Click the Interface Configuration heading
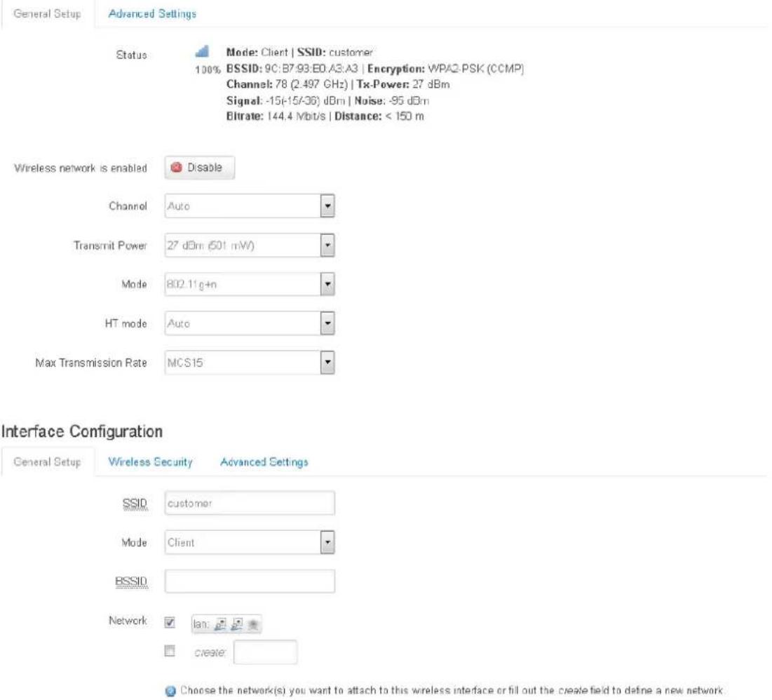Screen dimensions: 772x700 coord(82,431)
